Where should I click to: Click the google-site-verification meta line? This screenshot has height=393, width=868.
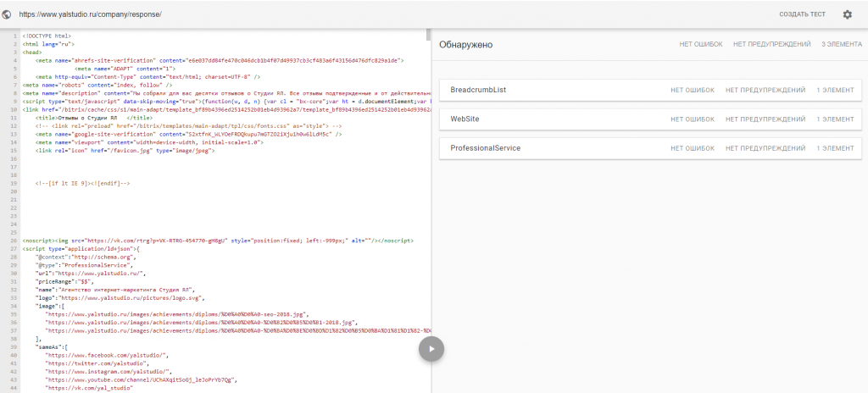(x=188, y=135)
